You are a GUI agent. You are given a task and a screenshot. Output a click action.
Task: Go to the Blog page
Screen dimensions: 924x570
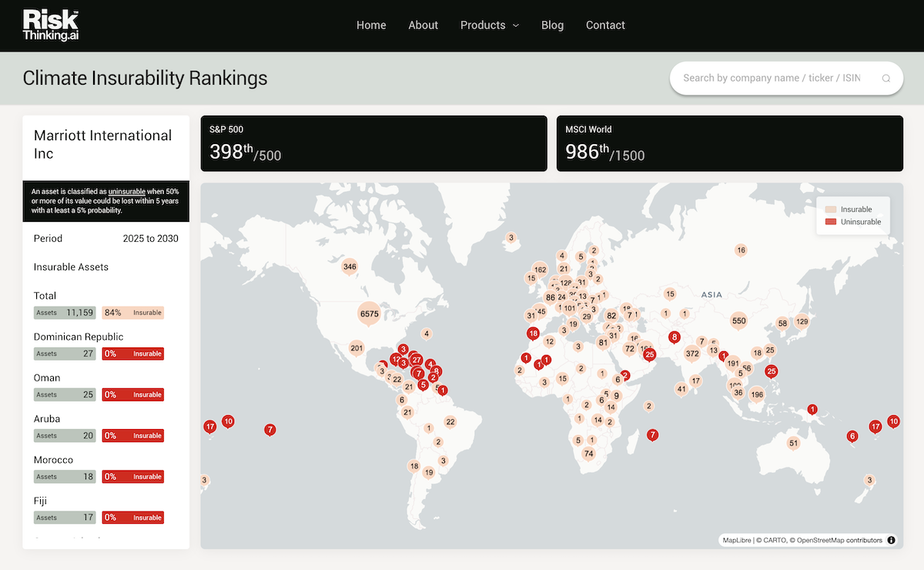[x=552, y=25]
